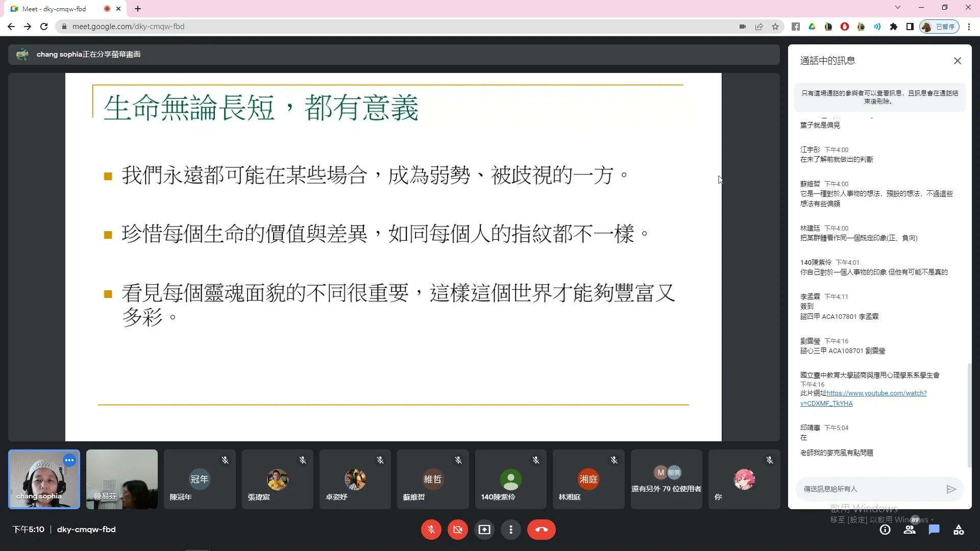Bookmark this page with the star icon
The image size is (980, 551).
coord(775,27)
